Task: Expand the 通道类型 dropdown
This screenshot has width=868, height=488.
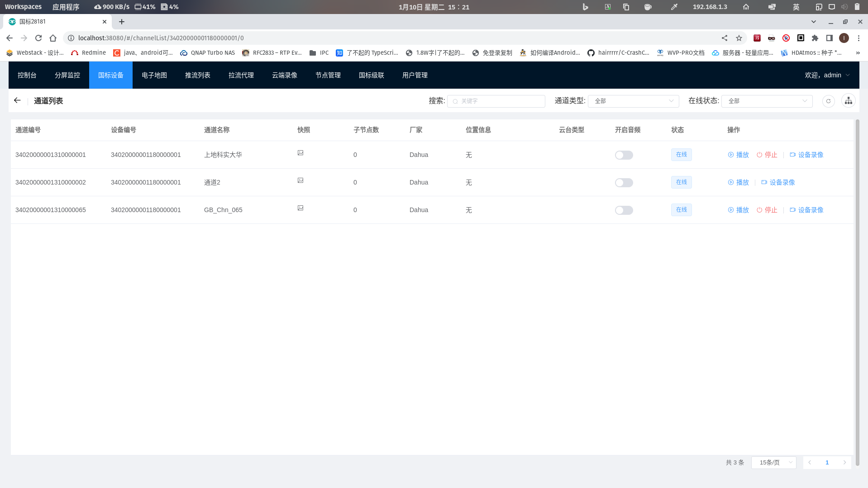Action: [x=633, y=101]
